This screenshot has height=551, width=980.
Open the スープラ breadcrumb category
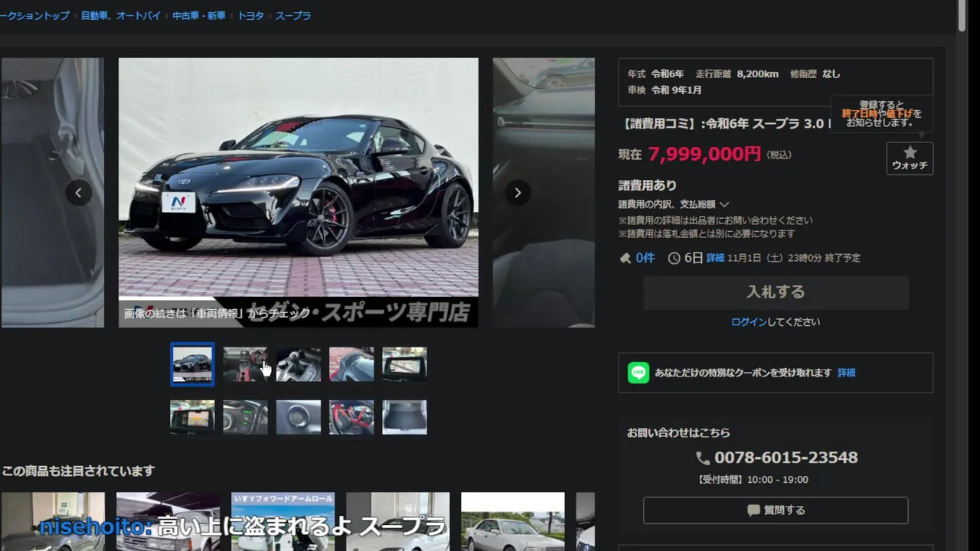(x=293, y=15)
